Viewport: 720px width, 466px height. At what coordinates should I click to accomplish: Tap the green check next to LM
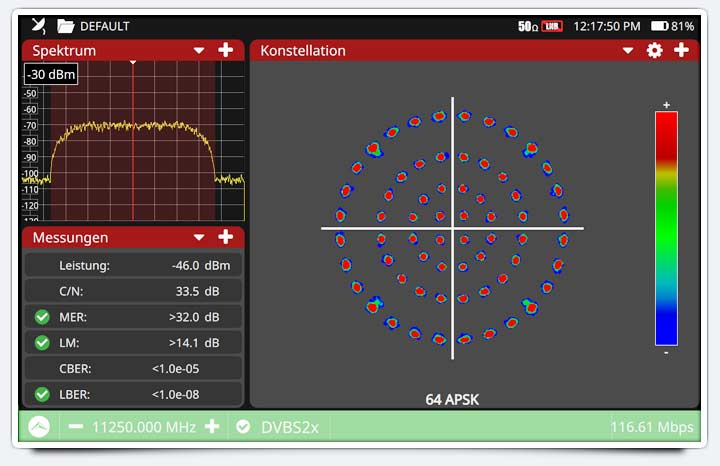point(42,342)
